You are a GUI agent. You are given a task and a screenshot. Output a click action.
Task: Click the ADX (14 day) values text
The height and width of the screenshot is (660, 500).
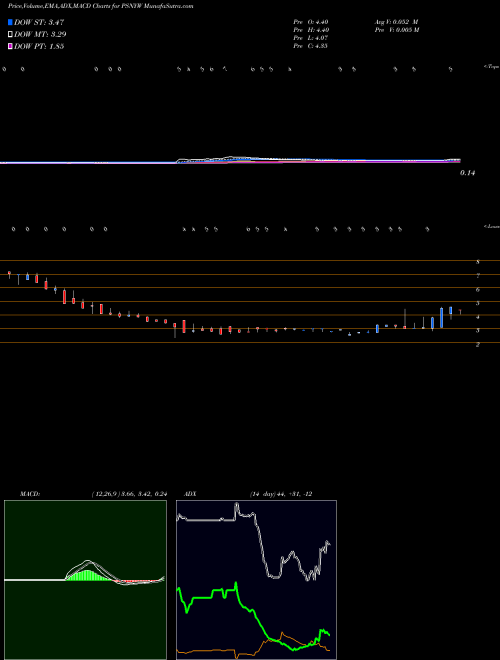tap(281, 494)
